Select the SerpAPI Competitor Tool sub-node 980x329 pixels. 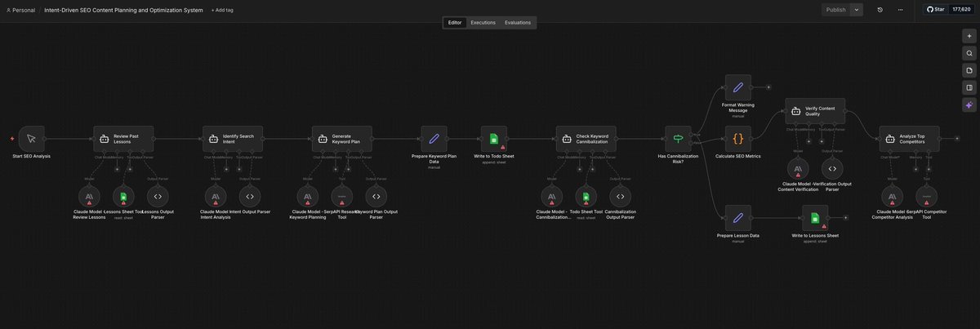(927, 196)
